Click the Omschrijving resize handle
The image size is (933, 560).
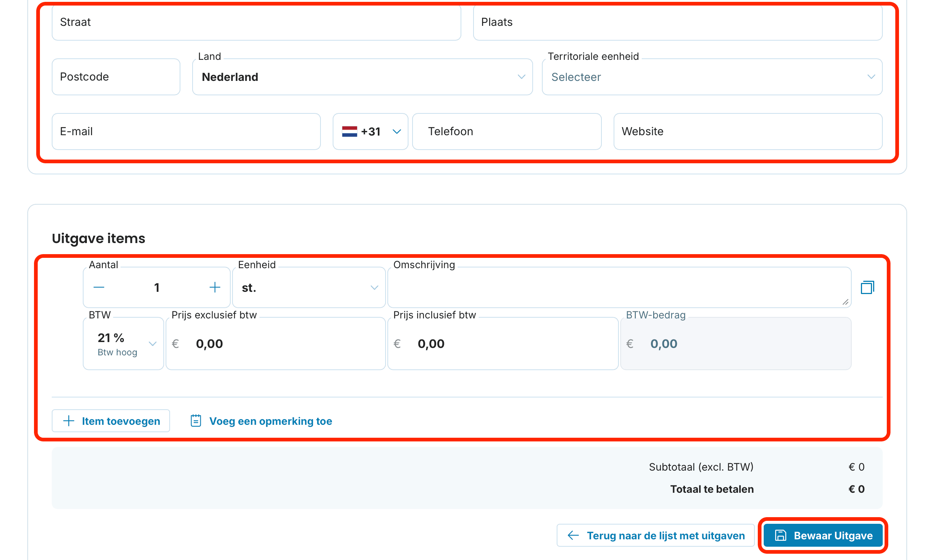coord(845,302)
